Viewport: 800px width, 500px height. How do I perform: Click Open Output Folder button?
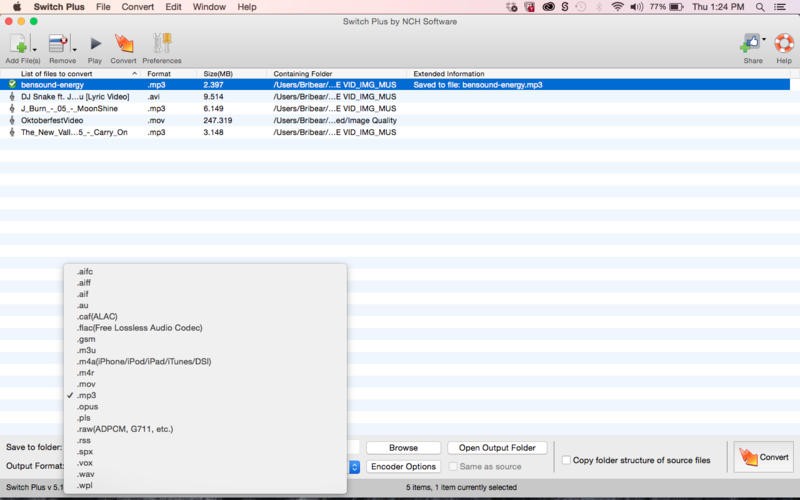click(x=497, y=447)
